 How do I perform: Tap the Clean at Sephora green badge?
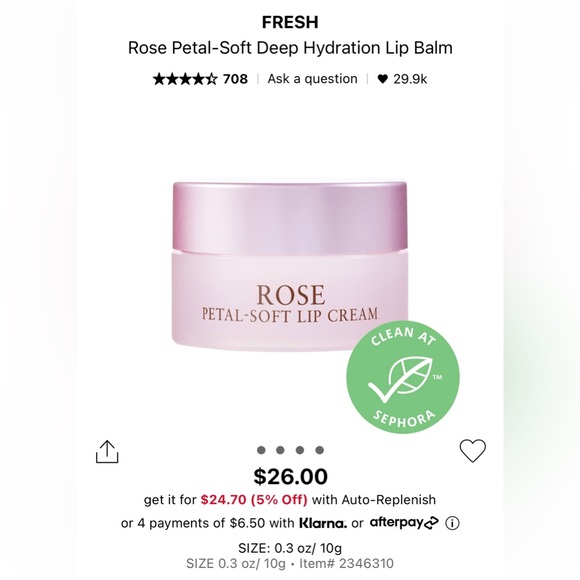click(x=403, y=377)
